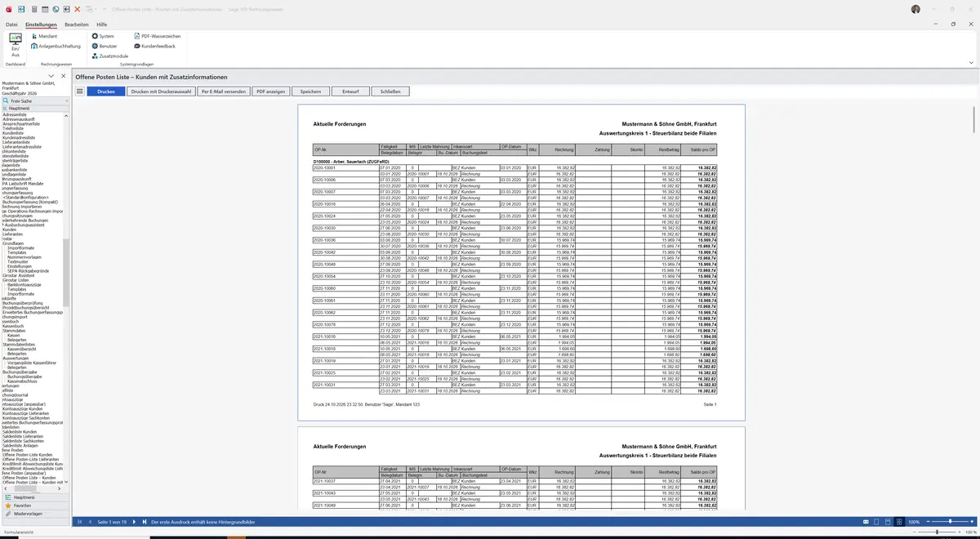This screenshot has height=539, width=980.
Task: Select Offene Posten-Liste Lieferanten
Action: (33, 460)
